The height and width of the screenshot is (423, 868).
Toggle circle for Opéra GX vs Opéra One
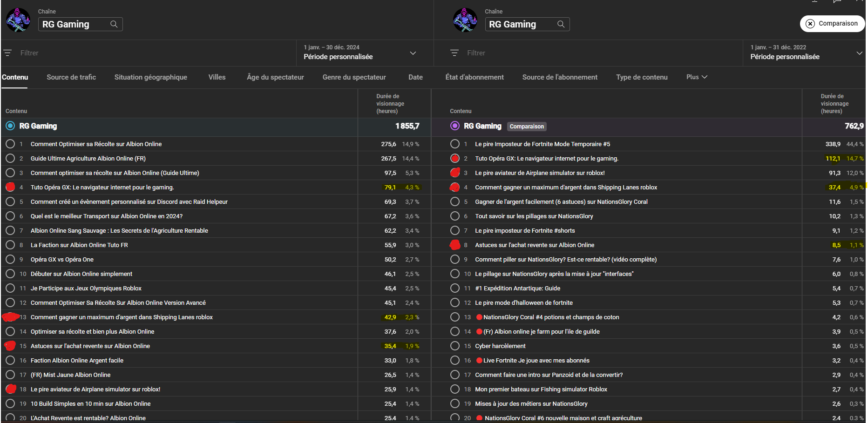pyautogui.click(x=10, y=260)
